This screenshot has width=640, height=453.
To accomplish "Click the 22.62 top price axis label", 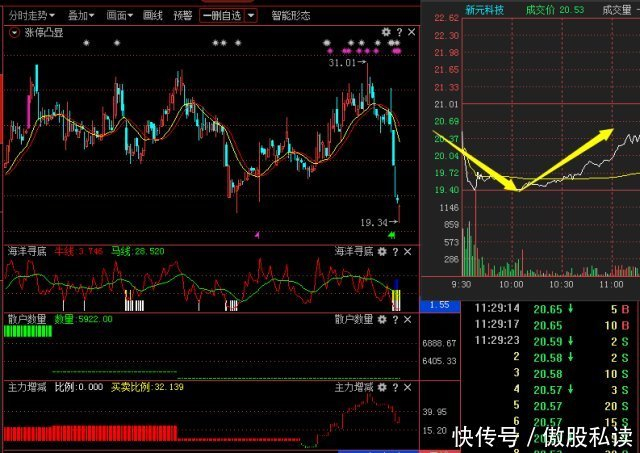I will 446,18.
